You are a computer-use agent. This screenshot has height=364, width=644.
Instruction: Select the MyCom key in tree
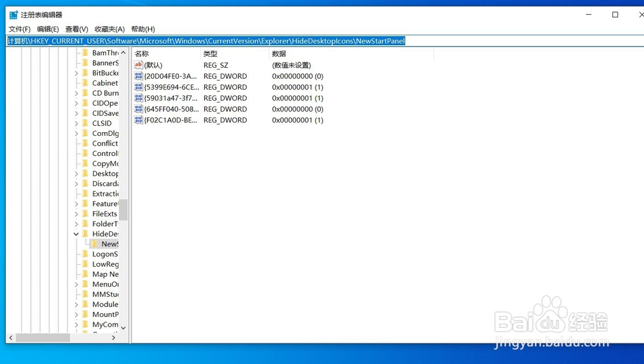click(105, 325)
